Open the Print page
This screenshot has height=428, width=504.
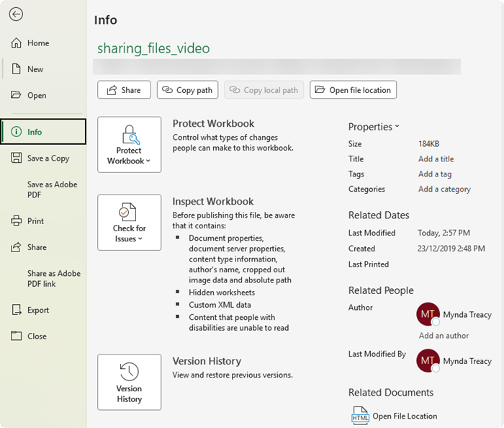pos(43,221)
